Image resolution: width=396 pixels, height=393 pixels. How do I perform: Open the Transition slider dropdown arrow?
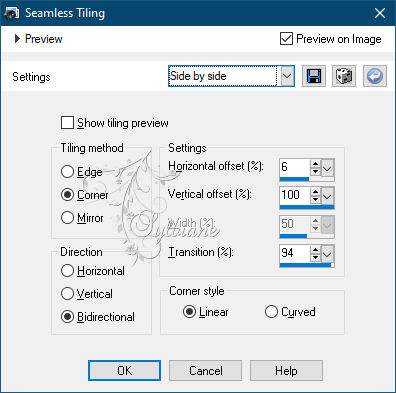tap(327, 254)
